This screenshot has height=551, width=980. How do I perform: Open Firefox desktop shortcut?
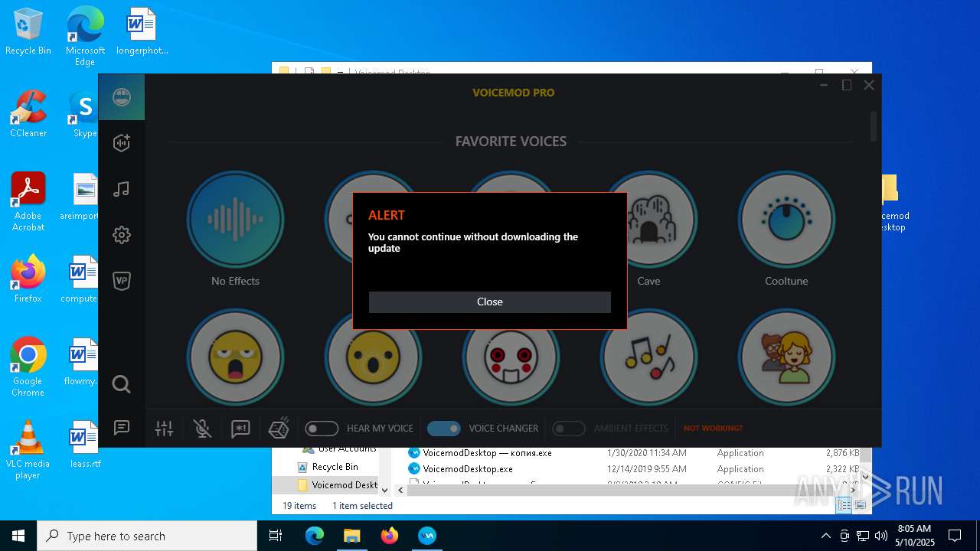pyautogui.click(x=28, y=279)
